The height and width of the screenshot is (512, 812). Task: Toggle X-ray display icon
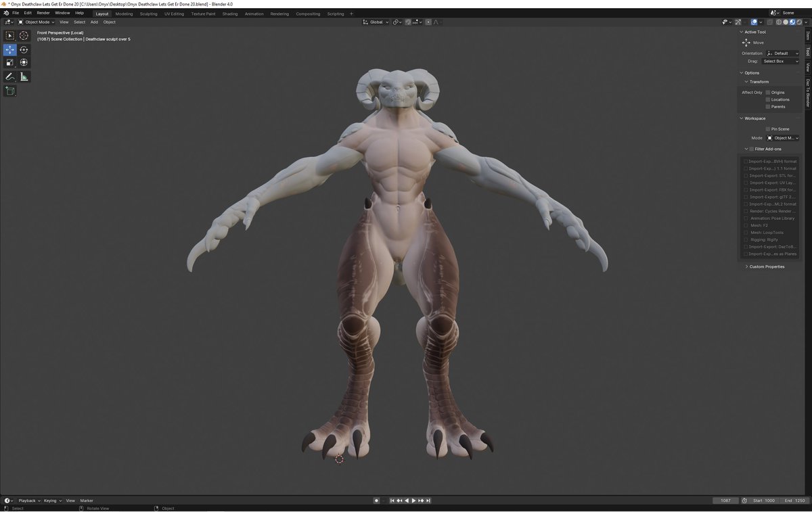click(x=769, y=22)
